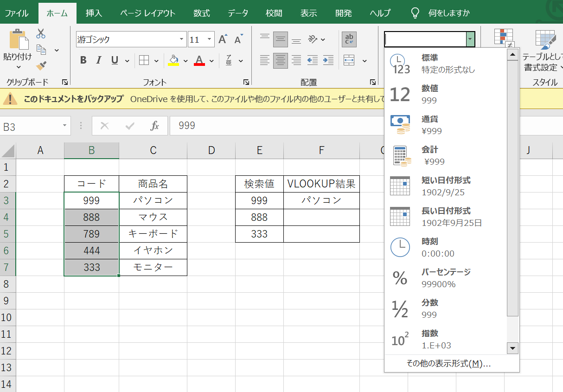Open the ファイル tab
The width and height of the screenshot is (563, 392).
click(17, 13)
